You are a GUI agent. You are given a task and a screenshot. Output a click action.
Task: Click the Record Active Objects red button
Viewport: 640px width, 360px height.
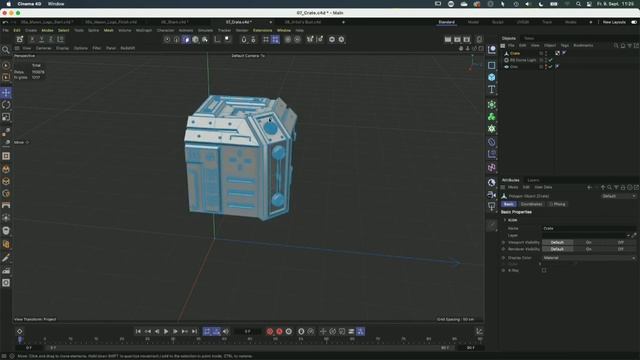pyautogui.click(x=270, y=331)
